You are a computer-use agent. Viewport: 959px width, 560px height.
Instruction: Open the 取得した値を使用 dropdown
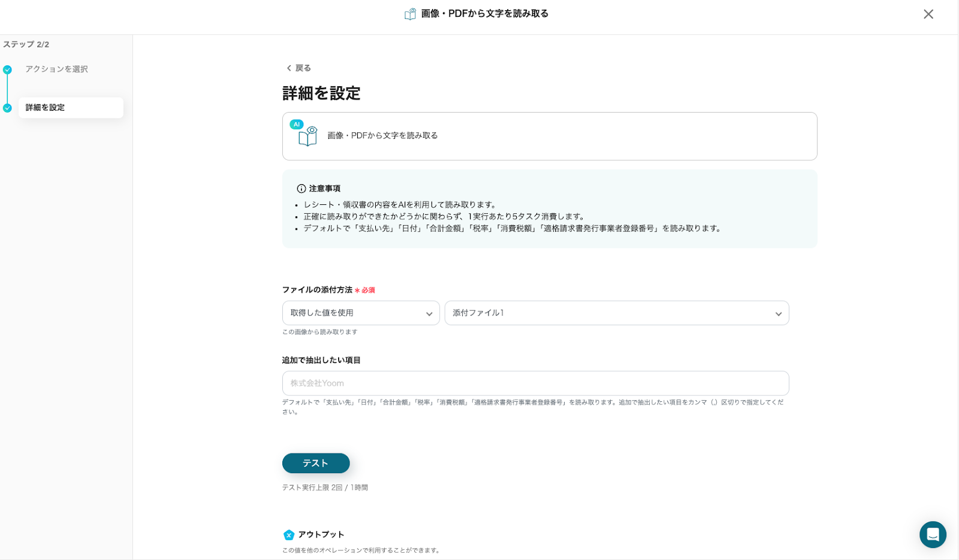point(361,313)
